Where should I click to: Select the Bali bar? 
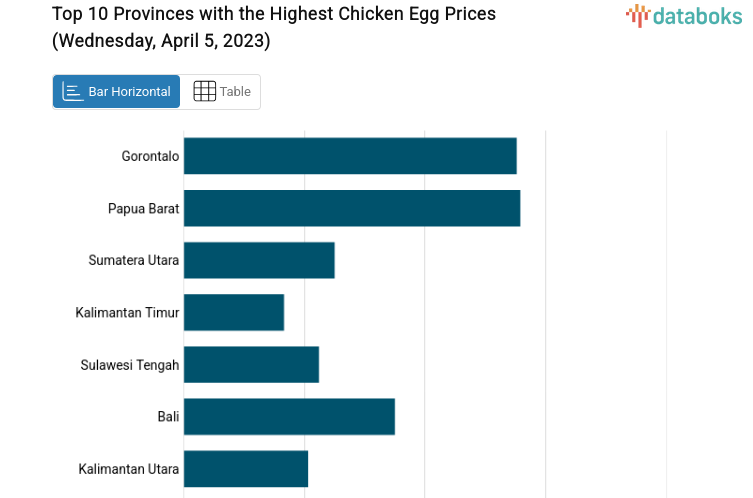point(289,416)
